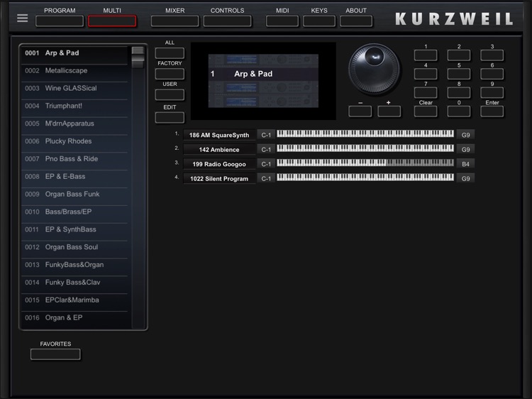Turn the large data wheel knob
The image size is (532, 399).
374,69
